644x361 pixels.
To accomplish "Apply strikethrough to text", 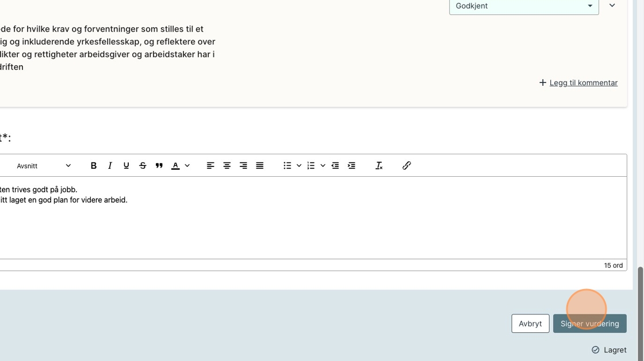I will point(143,166).
